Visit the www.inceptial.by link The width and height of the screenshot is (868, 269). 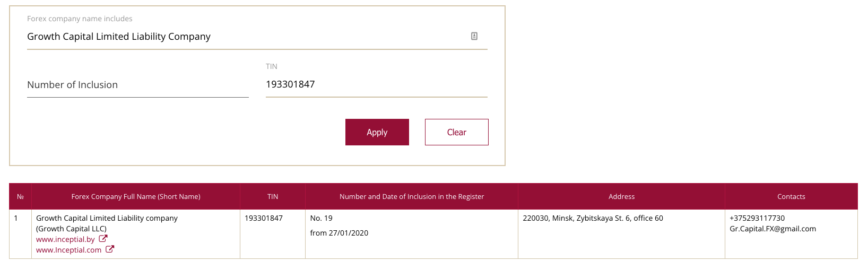tap(65, 239)
